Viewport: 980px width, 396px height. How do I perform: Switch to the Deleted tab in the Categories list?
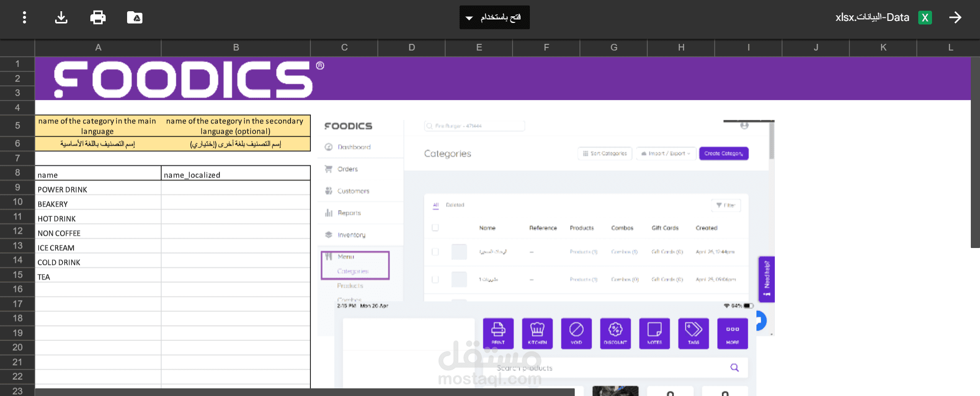pyautogui.click(x=455, y=205)
